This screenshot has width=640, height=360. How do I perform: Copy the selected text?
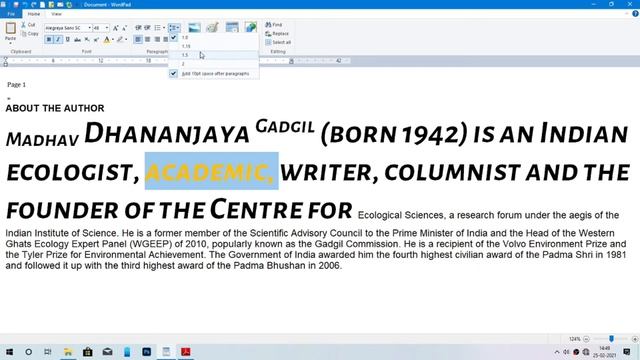coord(30,33)
